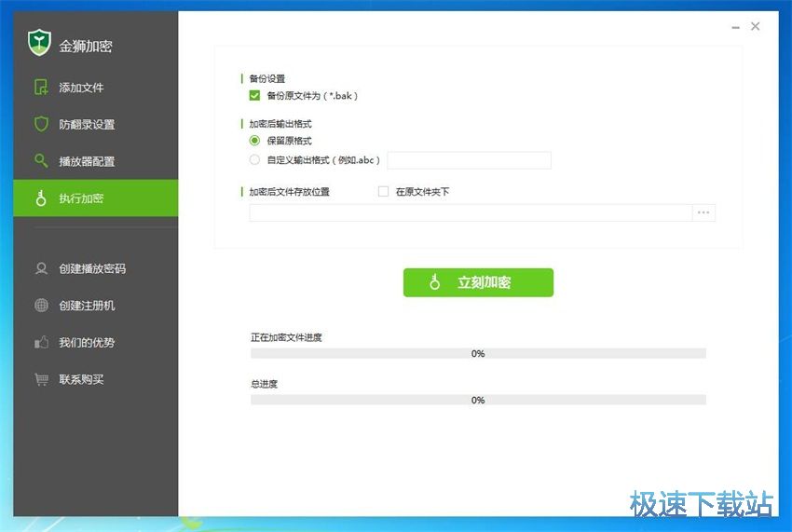Screen dimensions: 792x532
Task: Click the custom output format text field
Action: [470, 160]
